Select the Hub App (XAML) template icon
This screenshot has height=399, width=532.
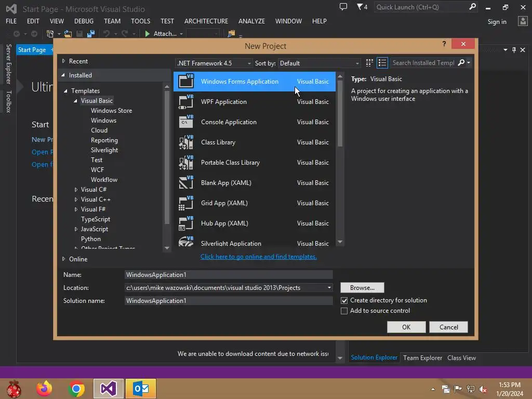coord(186,223)
